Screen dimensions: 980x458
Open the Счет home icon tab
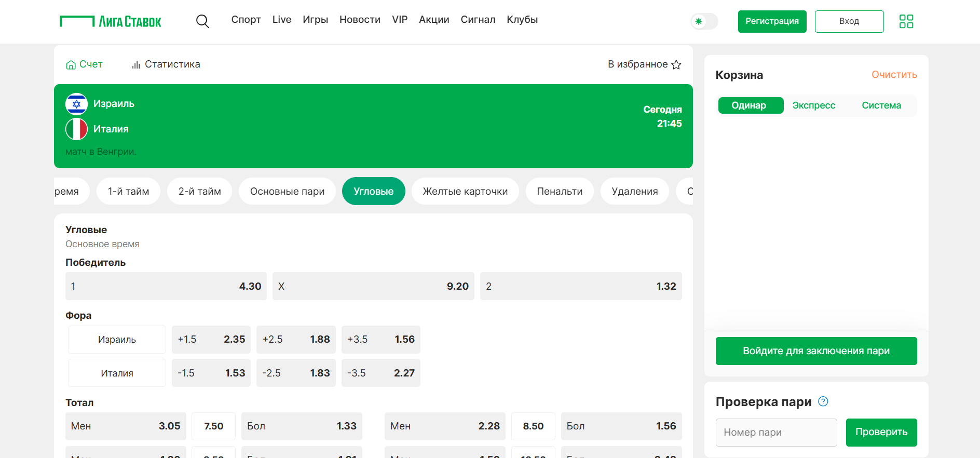(x=84, y=64)
